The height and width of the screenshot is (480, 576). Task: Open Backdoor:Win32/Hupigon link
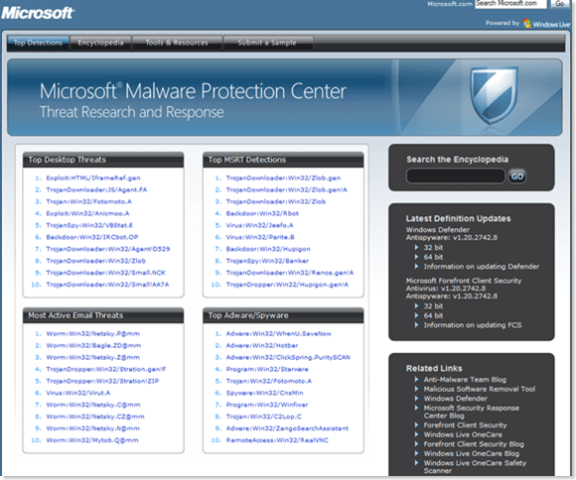coord(268,249)
